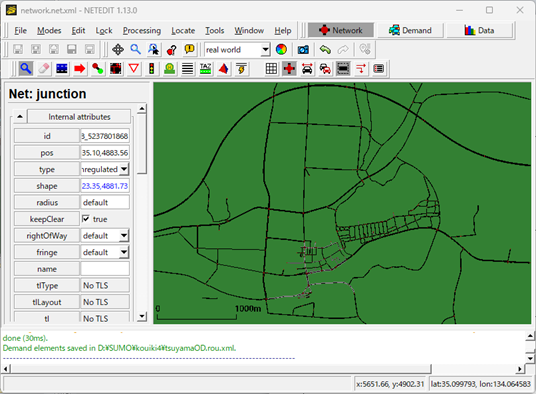
Task: Click the Internal attributes header button
Action: (x=79, y=117)
